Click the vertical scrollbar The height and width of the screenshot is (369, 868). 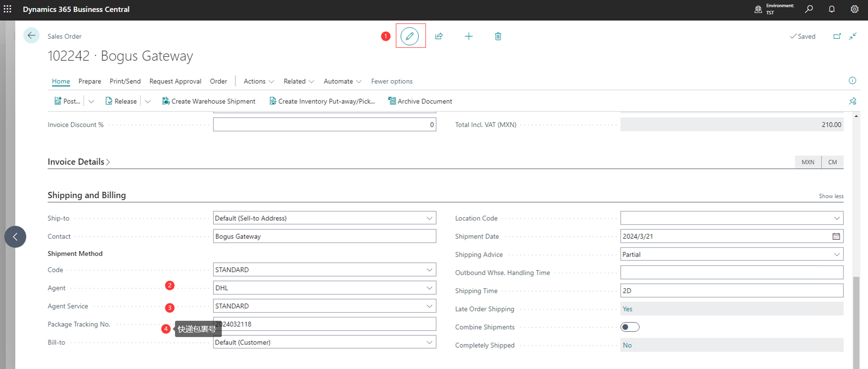point(856,323)
